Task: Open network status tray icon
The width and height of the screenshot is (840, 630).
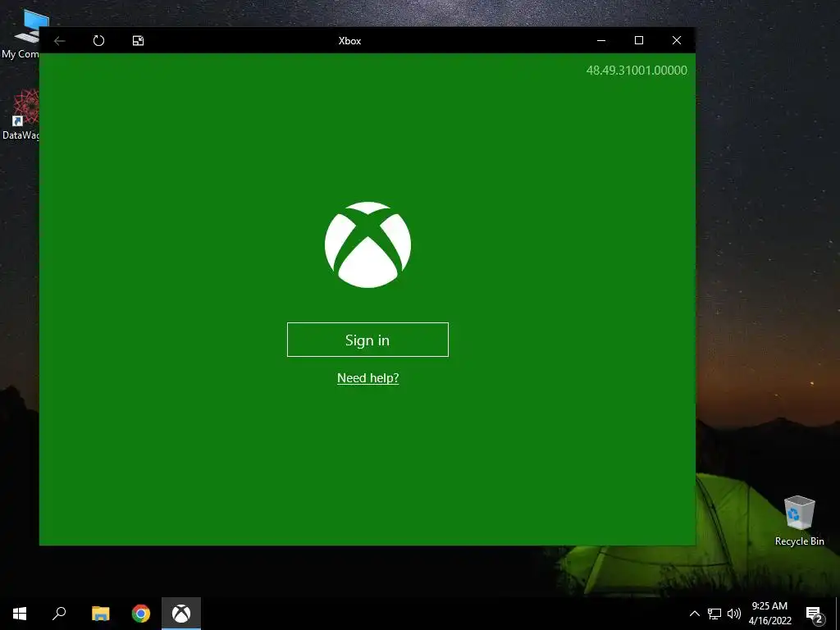Action: click(x=714, y=614)
